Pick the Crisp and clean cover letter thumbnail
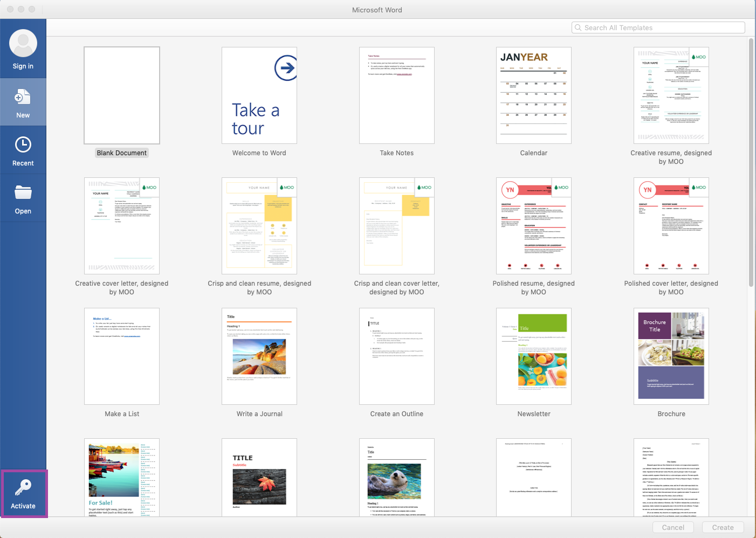756x538 pixels. (x=397, y=226)
